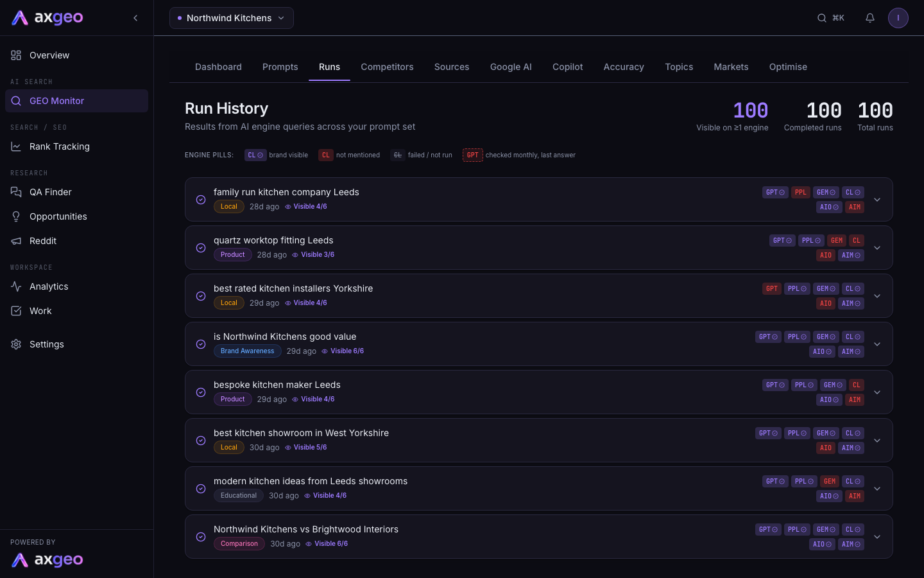Expand Northwind Kitchens vs Brightwood Interiors run
924x578 pixels.
point(877,537)
